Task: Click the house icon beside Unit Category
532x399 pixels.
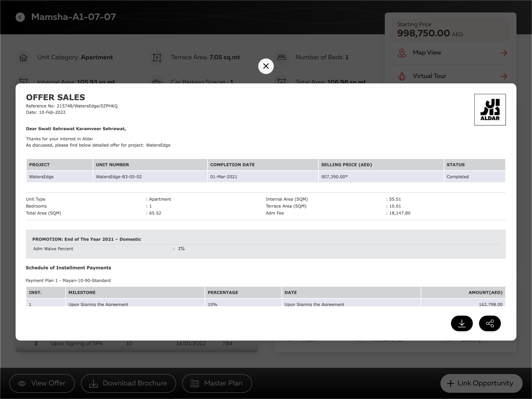Action: pyautogui.click(x=23, y=58)
